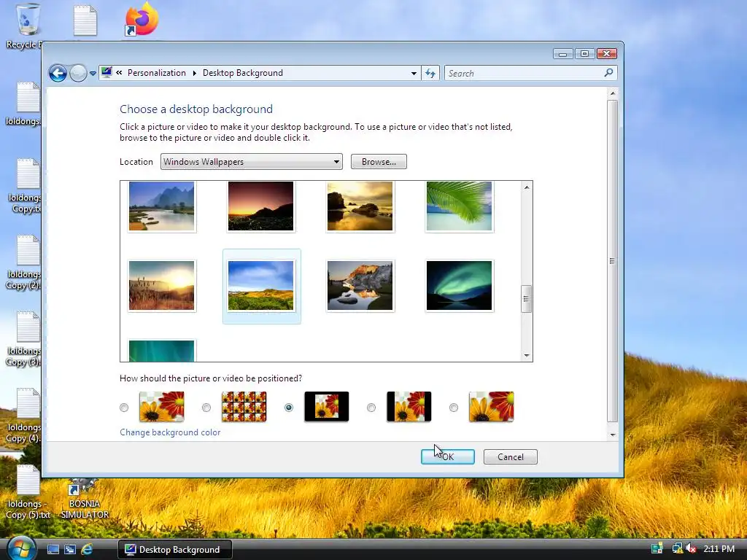The width and height of the screenshot is (747, 560).
Task: Select the loldongs - Copy (3) desktop file
Action: (24, 339)
